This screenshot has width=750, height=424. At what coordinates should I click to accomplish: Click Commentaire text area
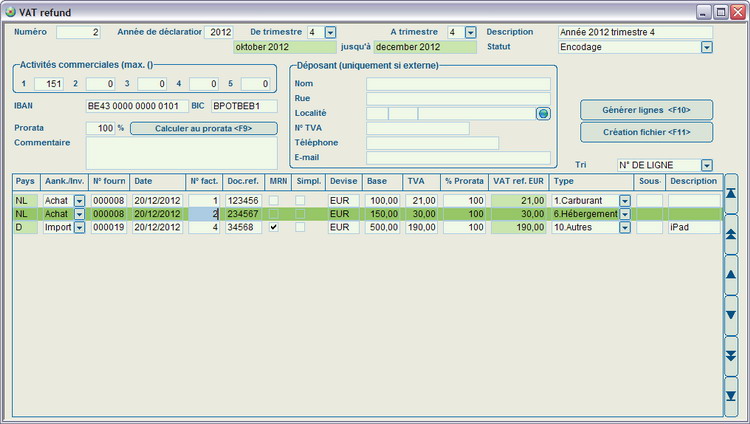point(182,153)
